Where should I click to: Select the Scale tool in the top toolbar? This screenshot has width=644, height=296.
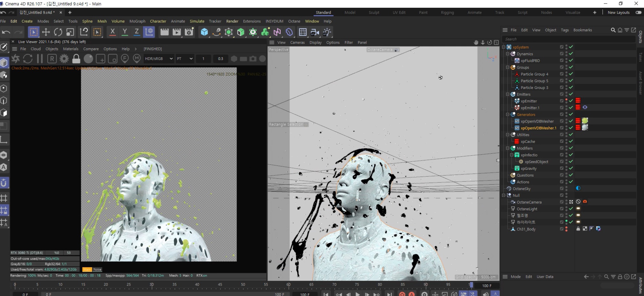[70, 32]
